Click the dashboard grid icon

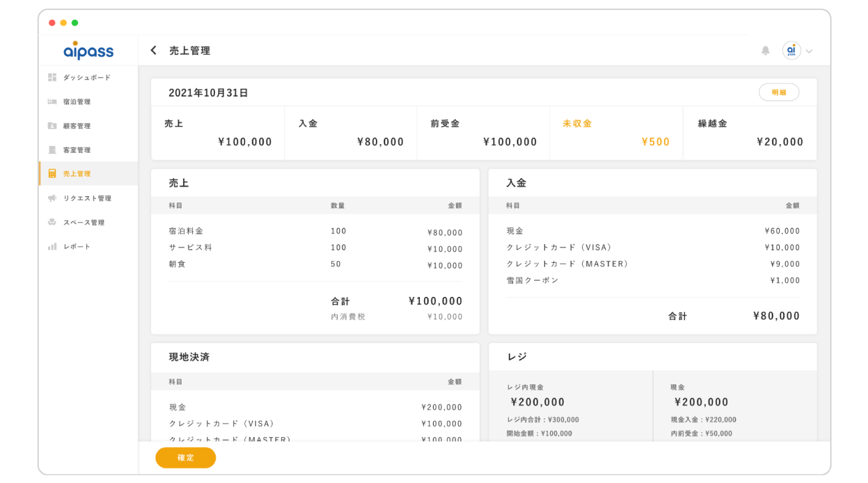click(x=52, y=77)
